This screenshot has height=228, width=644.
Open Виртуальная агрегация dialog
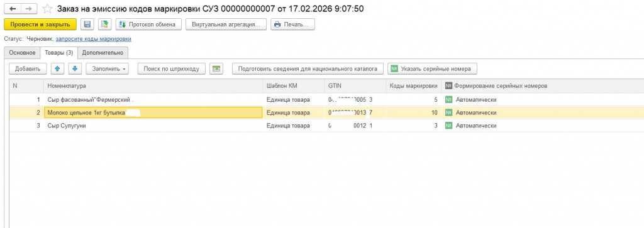tap(226, 24)
